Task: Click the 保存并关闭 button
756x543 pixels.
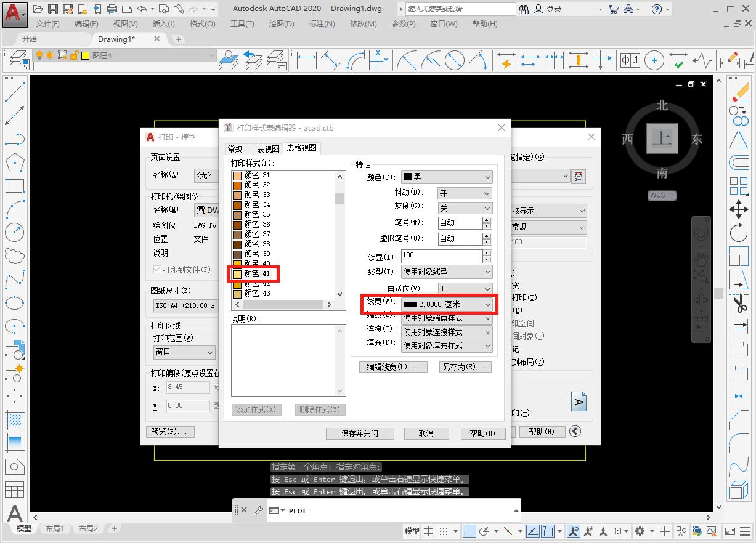Action: coord(360,433)
